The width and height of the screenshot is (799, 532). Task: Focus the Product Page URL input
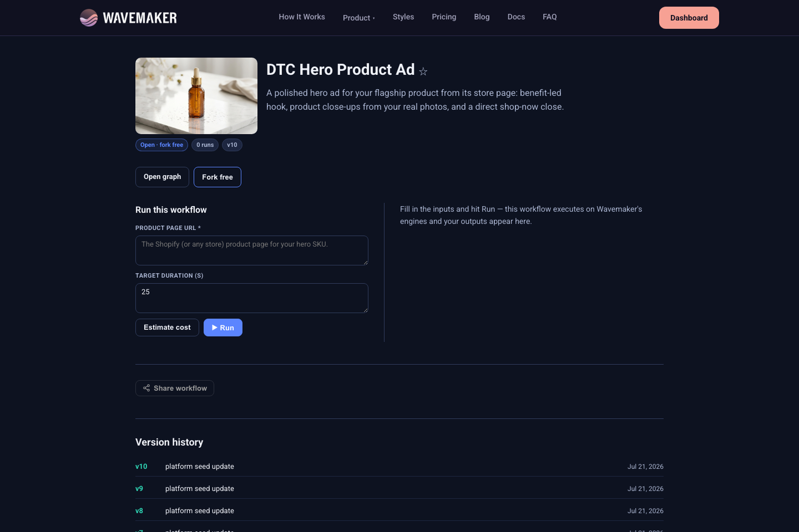tap(252, 251)
